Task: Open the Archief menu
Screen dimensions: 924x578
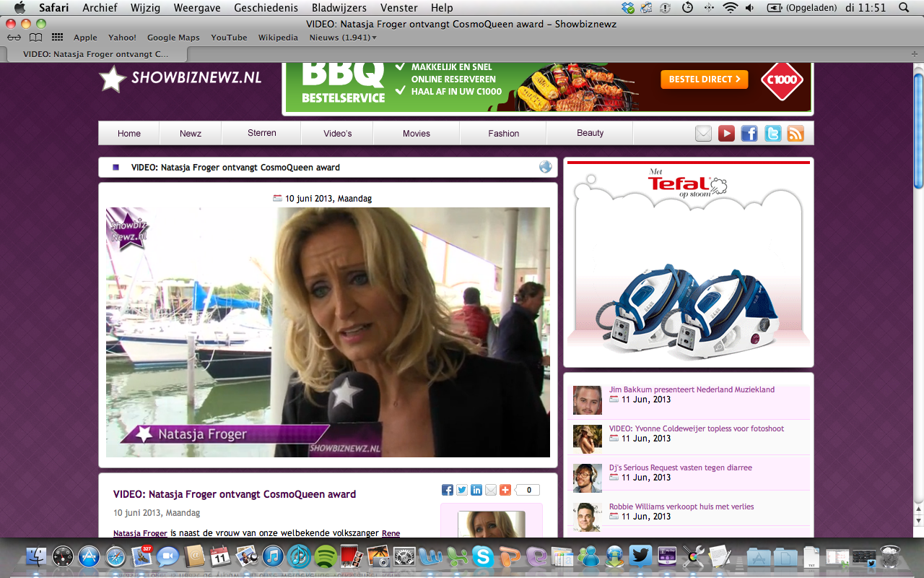Action: tap(100, 8)
